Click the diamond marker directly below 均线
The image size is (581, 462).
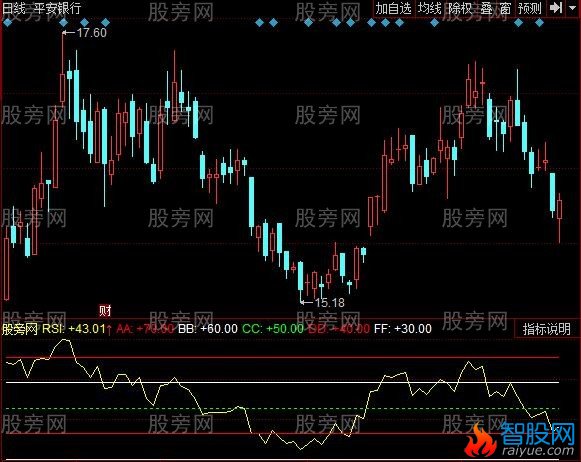434,23
